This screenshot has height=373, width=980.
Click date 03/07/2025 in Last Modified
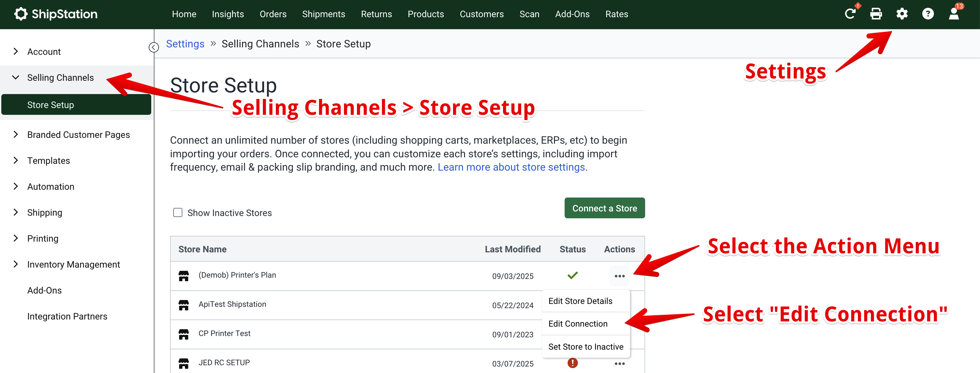pyautogui.click(x=512, y=364)
